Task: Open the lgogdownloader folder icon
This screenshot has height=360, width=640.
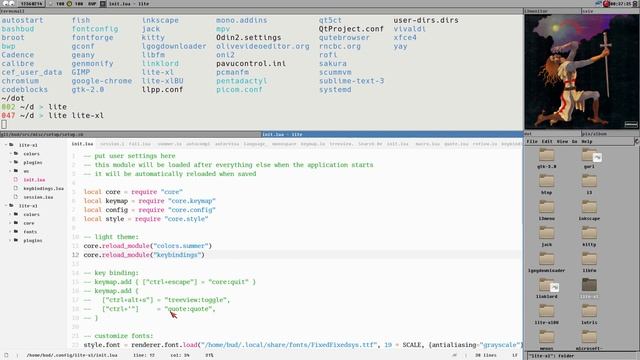Action: point(547,260)
